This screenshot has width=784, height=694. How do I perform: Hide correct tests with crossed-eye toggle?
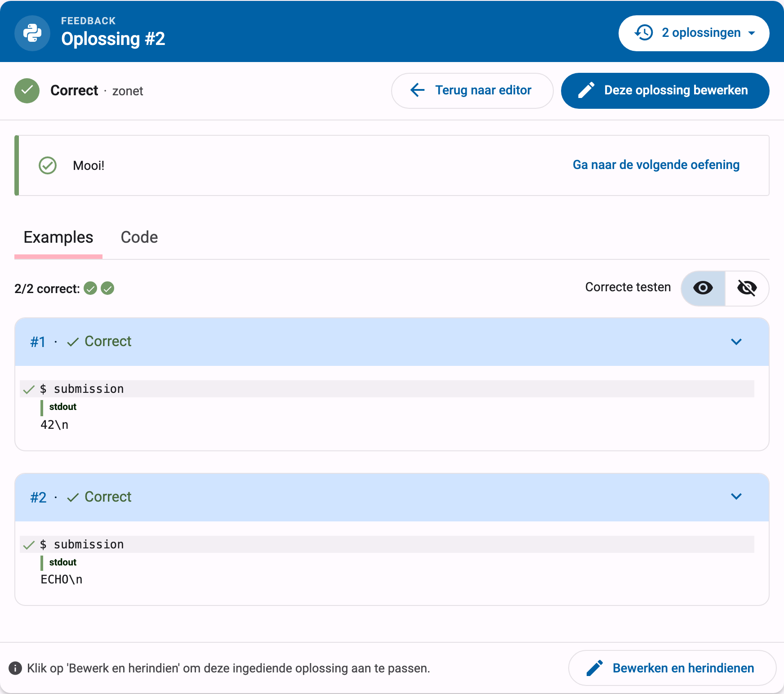pyautogui.click(x=747, y=288)
